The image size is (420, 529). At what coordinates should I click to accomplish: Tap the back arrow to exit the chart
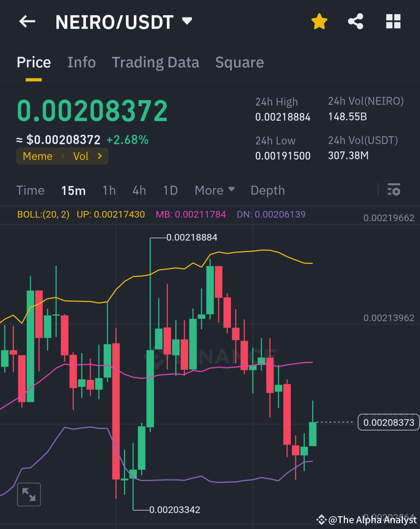(x=26, y=21)
